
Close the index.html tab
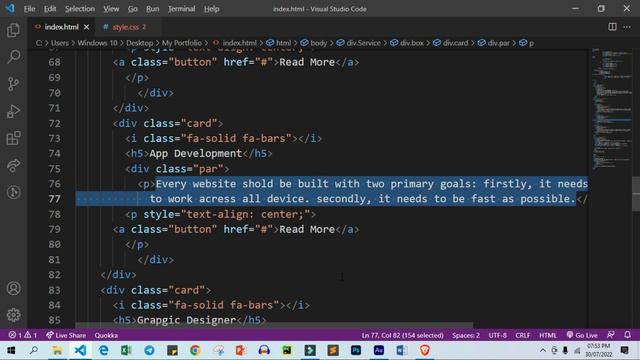click(x=87, y=27)
